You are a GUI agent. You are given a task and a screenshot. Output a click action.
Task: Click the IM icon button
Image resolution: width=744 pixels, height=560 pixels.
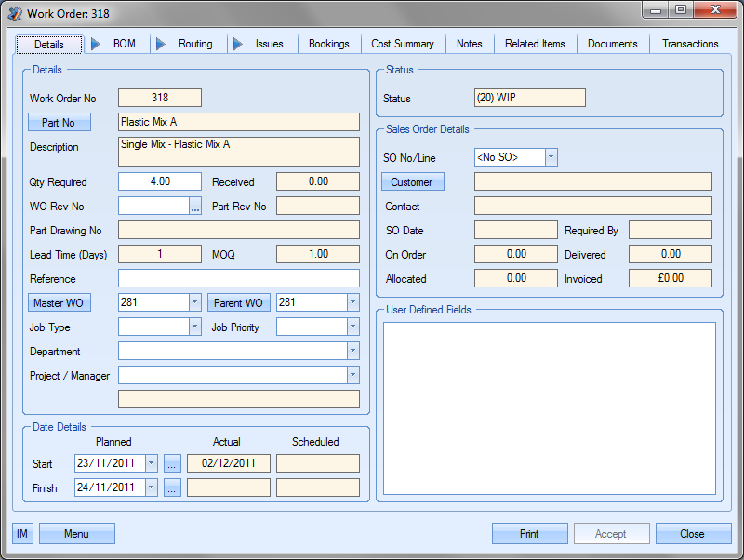coord(22,534)
